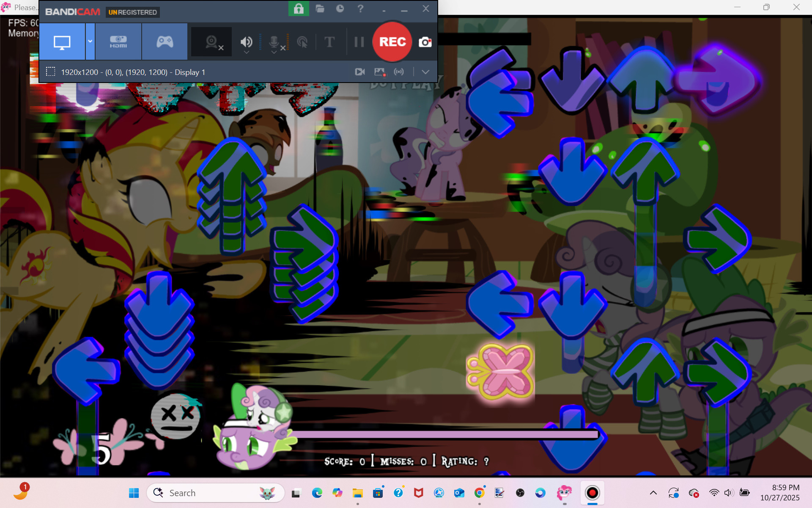Screen dimensions: 812x508
Task: Click the pink butterfly gem note
Action: [x=500, y=373]
